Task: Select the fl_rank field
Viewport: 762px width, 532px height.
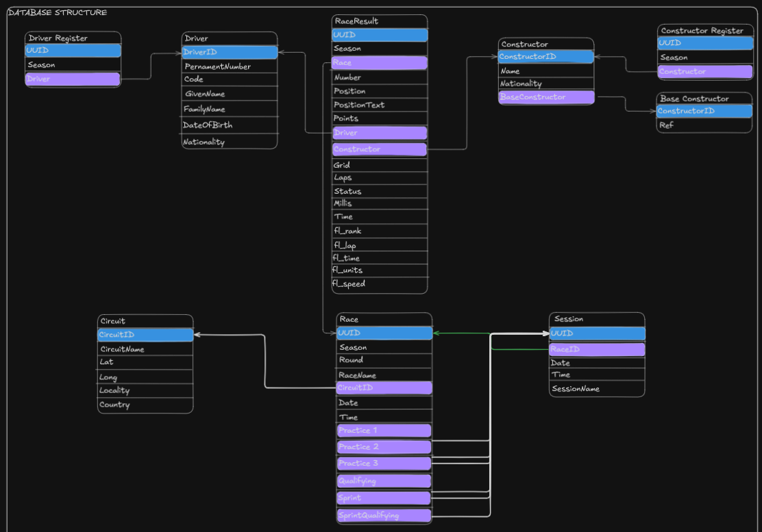Action: [x=380, y=231]
